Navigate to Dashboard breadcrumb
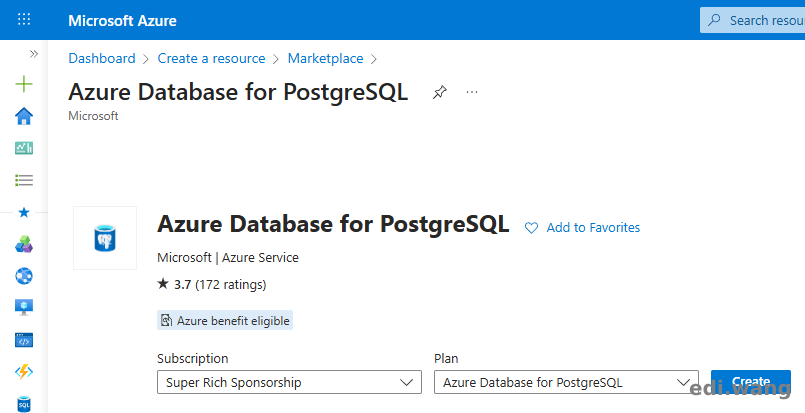This screenshot has width=805, height=413. (x=102, y=59)
